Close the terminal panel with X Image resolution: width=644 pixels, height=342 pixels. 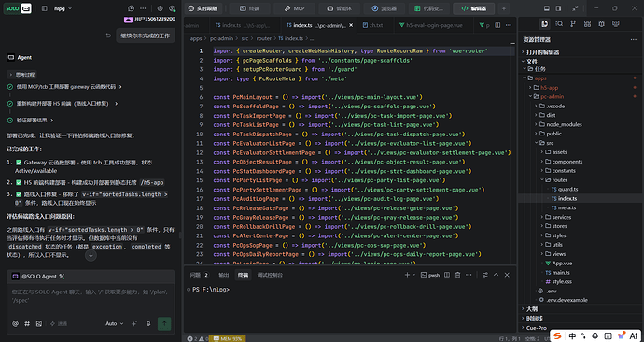(x=507, y=275)
